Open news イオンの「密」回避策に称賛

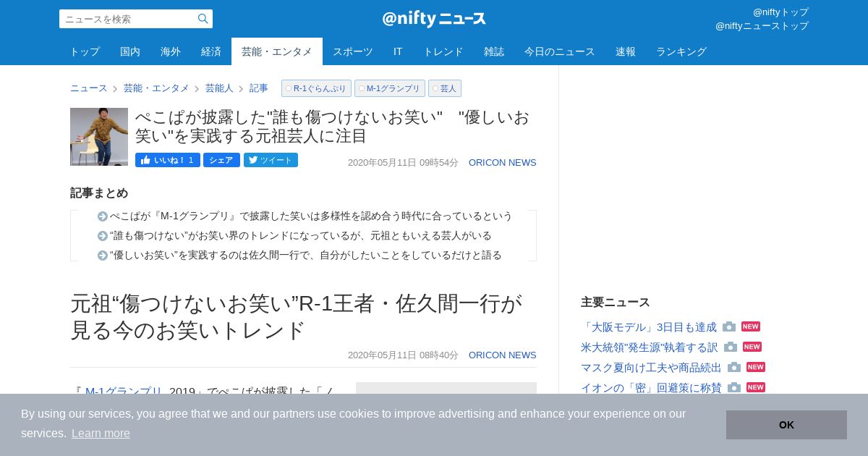(651, 388)
